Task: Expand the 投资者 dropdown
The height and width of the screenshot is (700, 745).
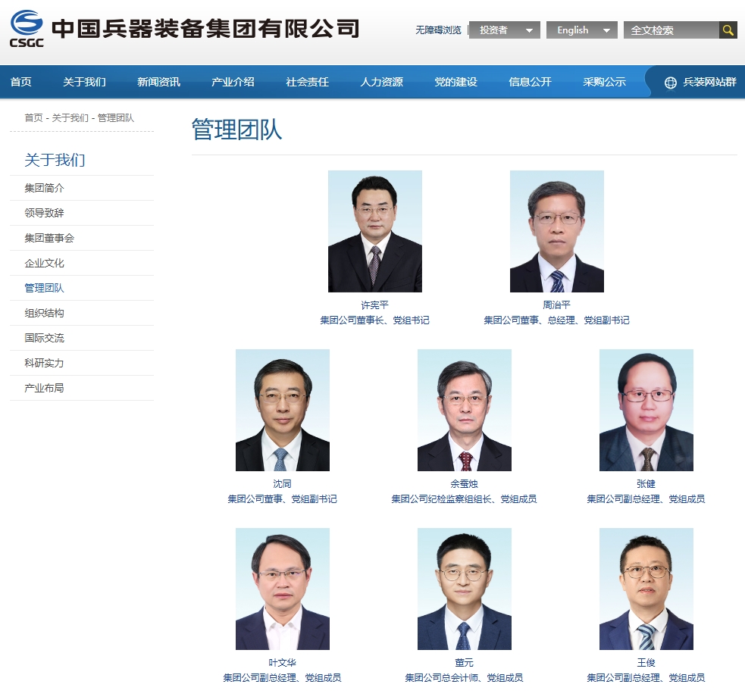Action: click(x=504, y=30)
